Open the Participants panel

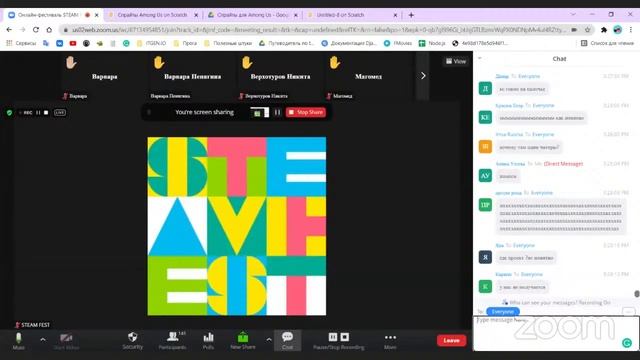point(173,341)
